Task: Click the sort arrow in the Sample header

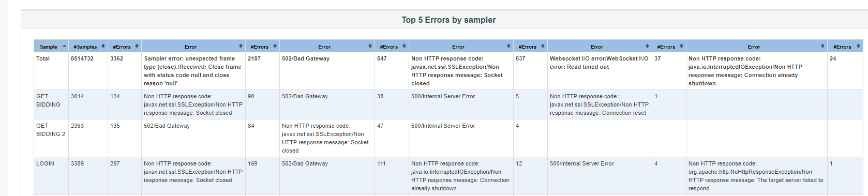Action: [64, 46]
